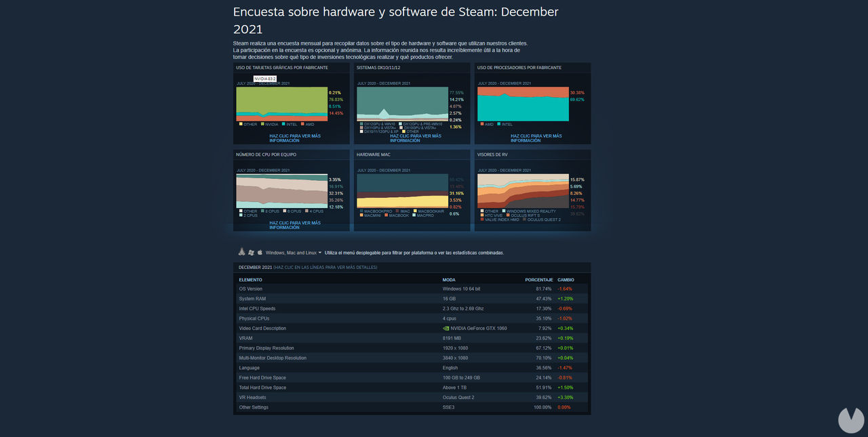Expand the Primary Display Resolution row
Viewport: 868px width, 437px height.
click(412, 348)
